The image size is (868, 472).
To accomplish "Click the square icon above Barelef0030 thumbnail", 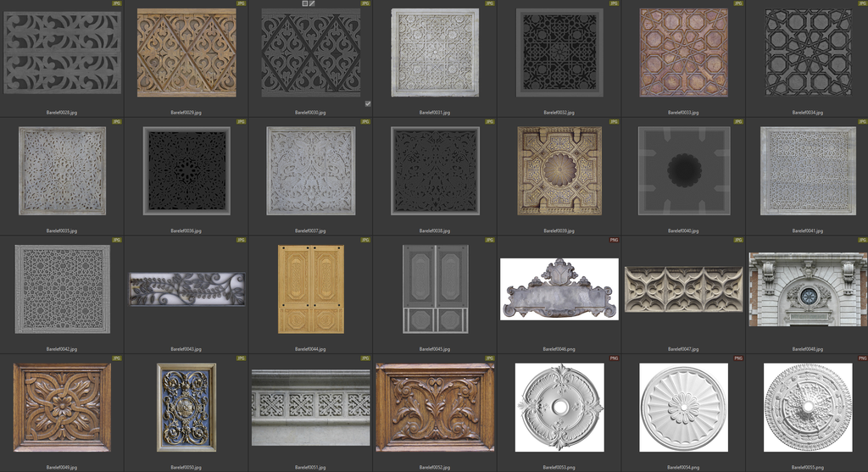I will (305, 3).
